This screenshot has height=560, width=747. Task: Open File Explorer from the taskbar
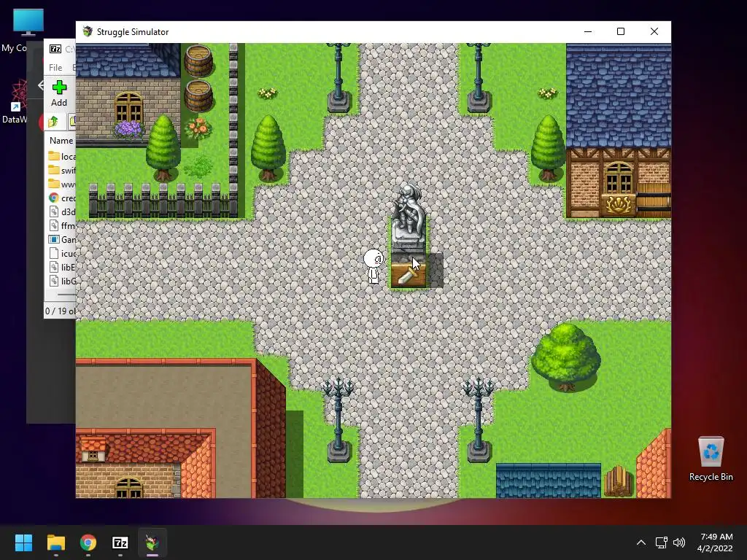point(55,542)
